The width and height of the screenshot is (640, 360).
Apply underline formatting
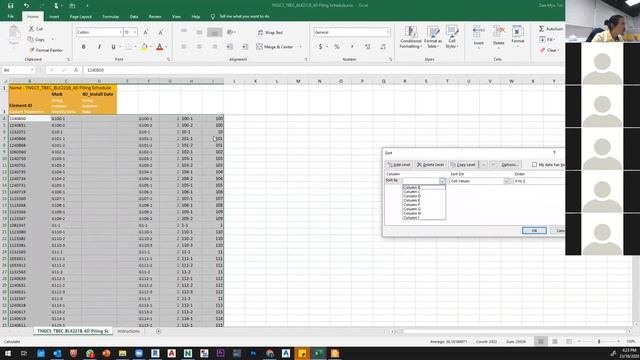pyautogui.click(x=113, y=47)
